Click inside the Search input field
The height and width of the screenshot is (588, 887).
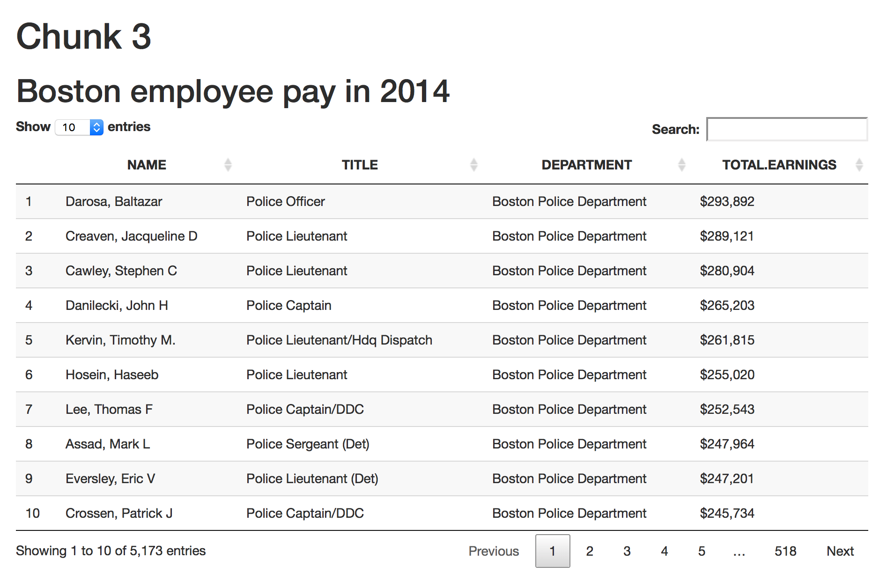click(787, 129)
